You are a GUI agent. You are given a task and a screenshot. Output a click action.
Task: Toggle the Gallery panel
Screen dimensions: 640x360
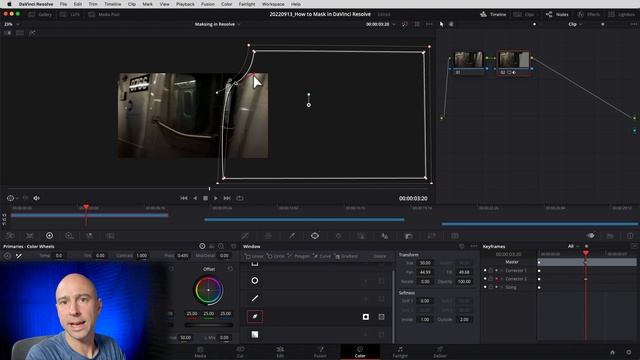click(x=40, y=14)
